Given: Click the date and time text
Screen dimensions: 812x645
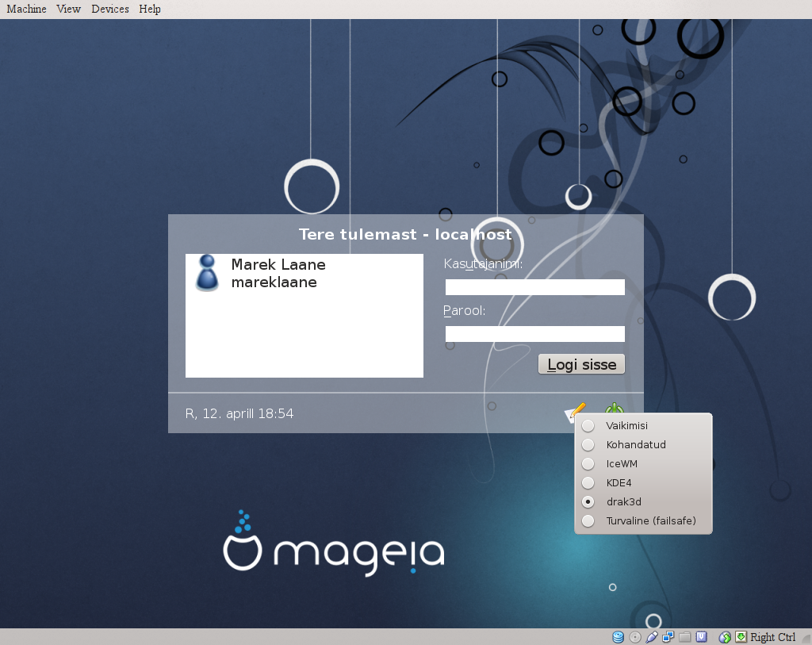Looking at the screenshot, I should pyautogui.click(x=239, y=413).
